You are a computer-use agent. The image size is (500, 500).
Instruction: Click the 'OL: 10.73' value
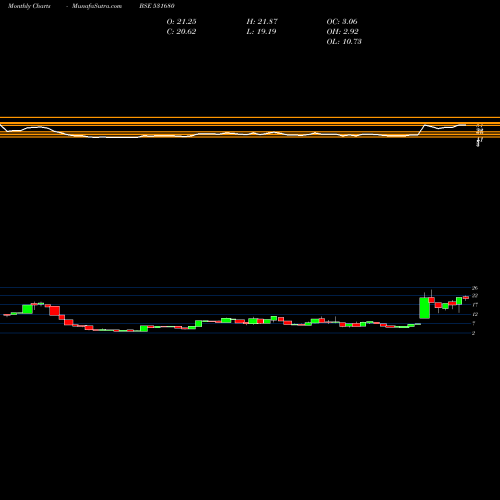[344, 42]
